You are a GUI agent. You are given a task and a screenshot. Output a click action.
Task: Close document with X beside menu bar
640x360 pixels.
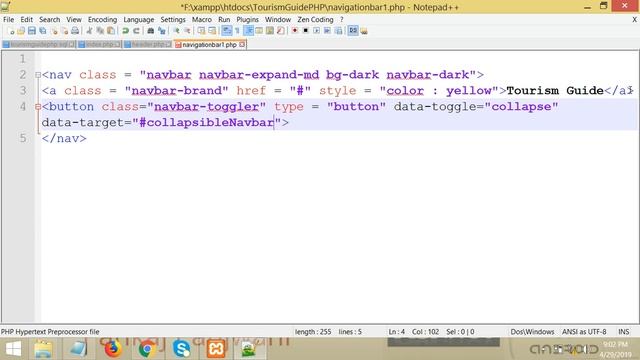click(x=634, y=20)
